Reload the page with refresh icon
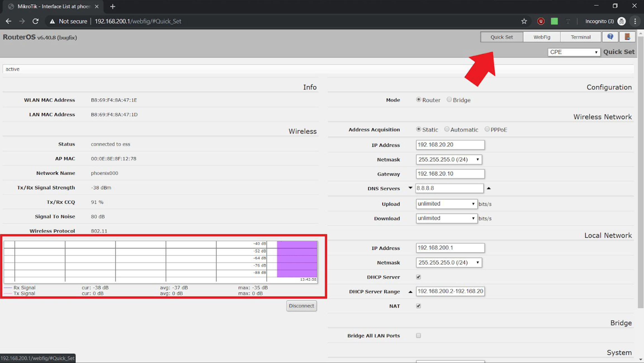Viewport: 644px width, 363px height. coord(35,21)
